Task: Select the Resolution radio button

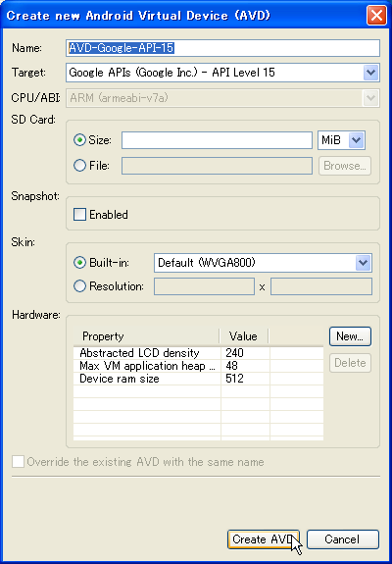Action: pyautogui.click(x=79, y=286)
